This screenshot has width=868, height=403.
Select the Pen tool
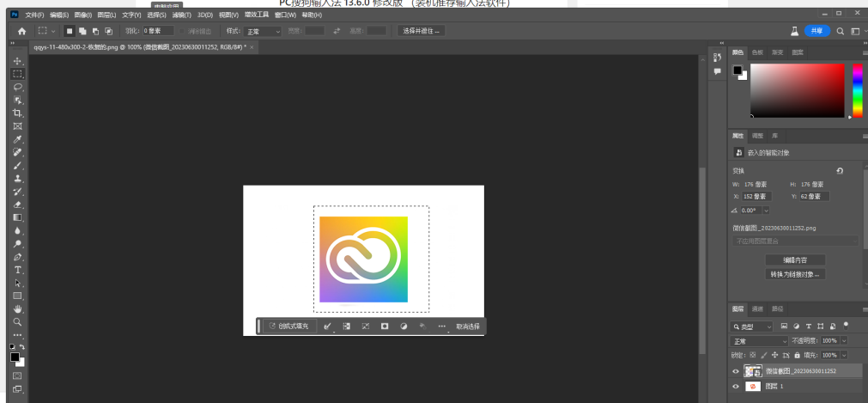[x=18, y=257]
